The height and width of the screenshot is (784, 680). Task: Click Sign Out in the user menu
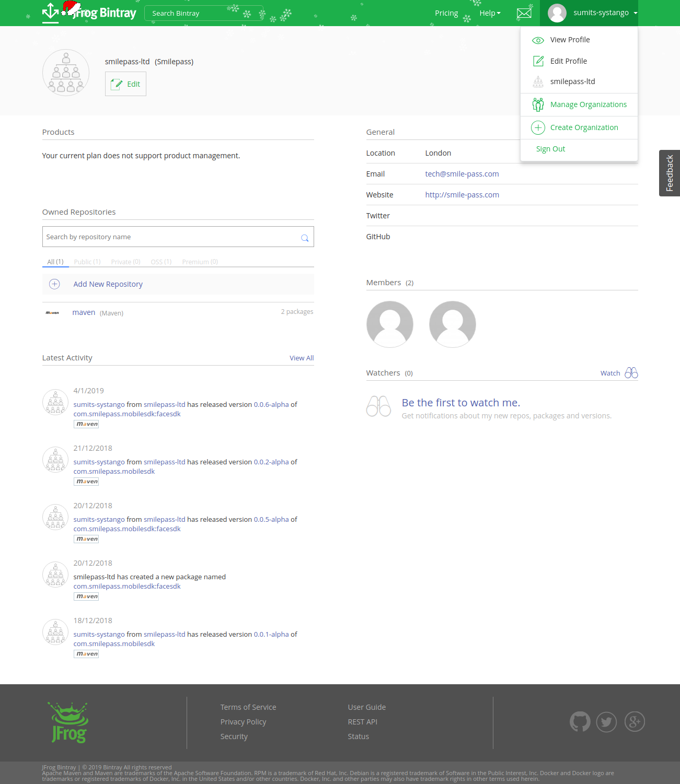click(x=550, y=149)
